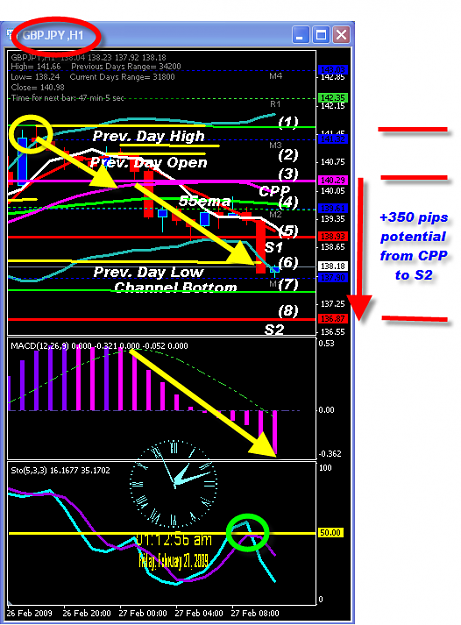Click the Low= 138.24 text

coord(35,77)
